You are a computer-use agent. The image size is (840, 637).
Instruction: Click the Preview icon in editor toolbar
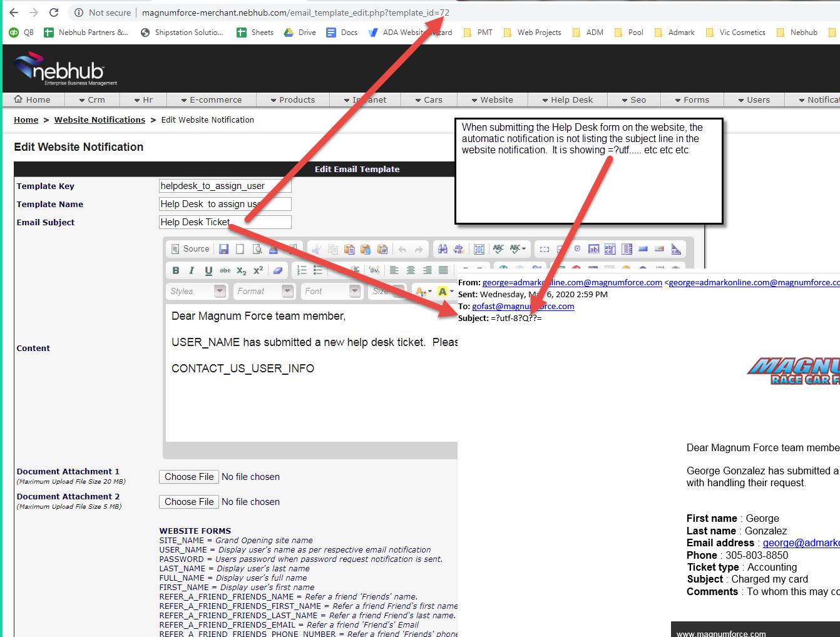tap(257, 249)
